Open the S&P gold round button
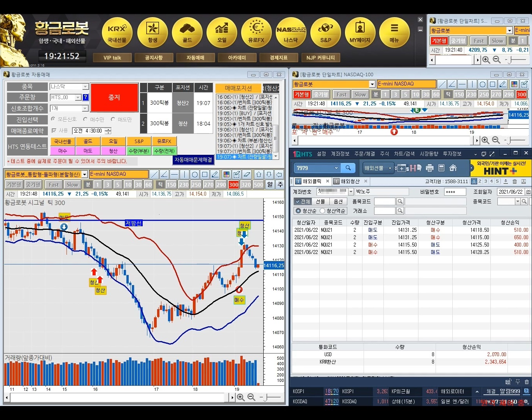Screen dimensions: 532x420 (325, 33)
